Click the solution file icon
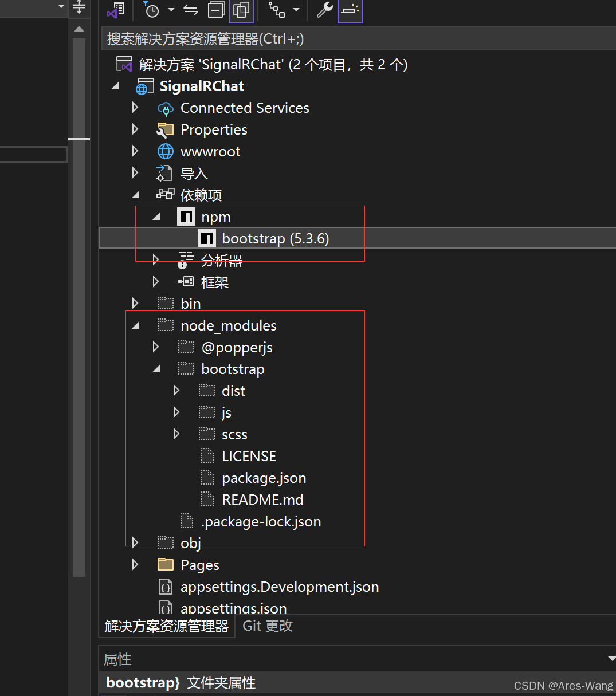 (124, 64)
